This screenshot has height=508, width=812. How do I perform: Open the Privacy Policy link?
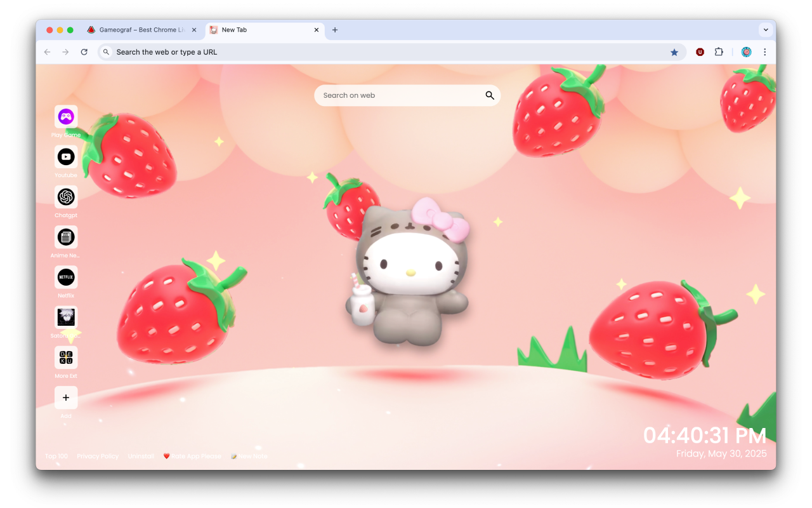(98, 456)
